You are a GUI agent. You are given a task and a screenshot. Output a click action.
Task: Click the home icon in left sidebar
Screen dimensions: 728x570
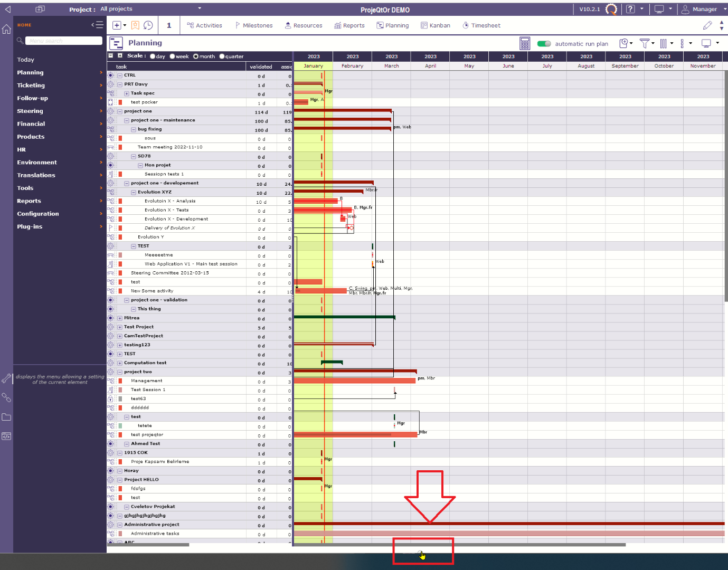click(x=6, y=29)
